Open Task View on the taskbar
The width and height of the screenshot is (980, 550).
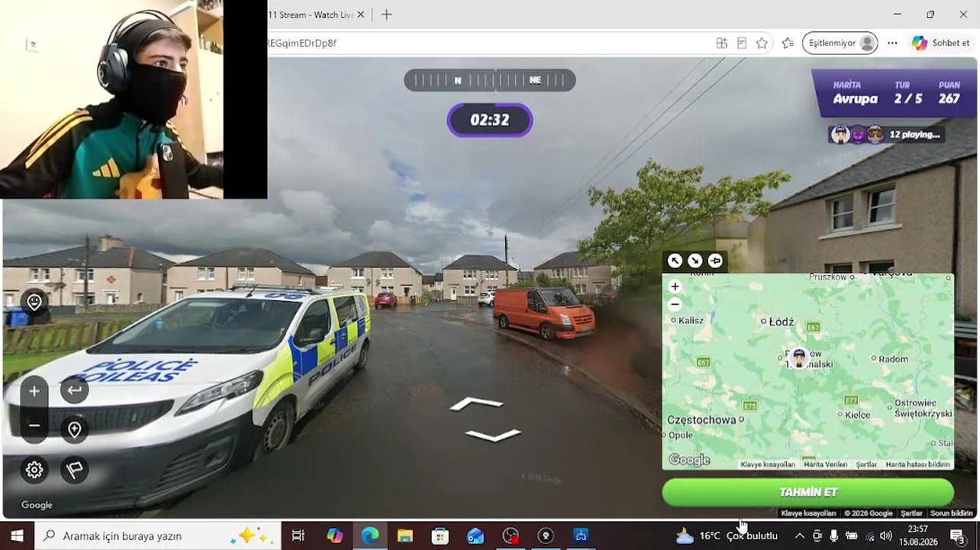[x=298, y=535]
